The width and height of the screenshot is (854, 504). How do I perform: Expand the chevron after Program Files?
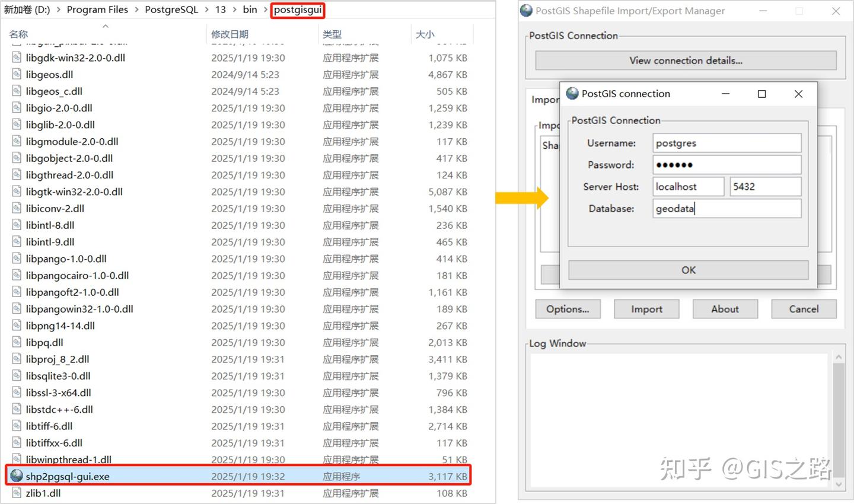(x=136, y=9)
